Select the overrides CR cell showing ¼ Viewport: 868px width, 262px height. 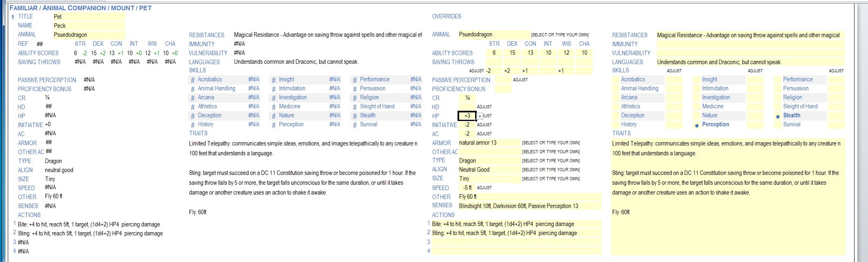(x=467, y=98)
